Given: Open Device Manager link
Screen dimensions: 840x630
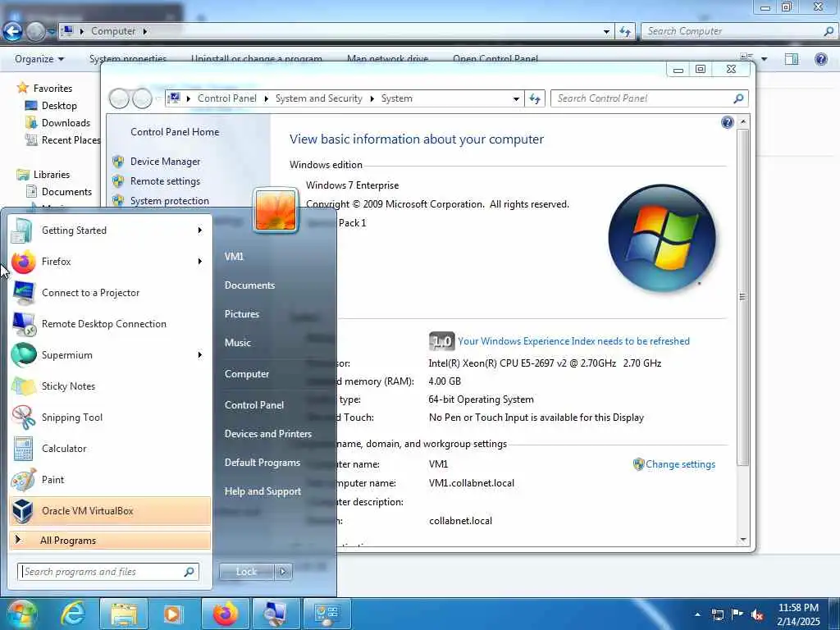Looking at the screenshot, I should [x=165, y=162].
